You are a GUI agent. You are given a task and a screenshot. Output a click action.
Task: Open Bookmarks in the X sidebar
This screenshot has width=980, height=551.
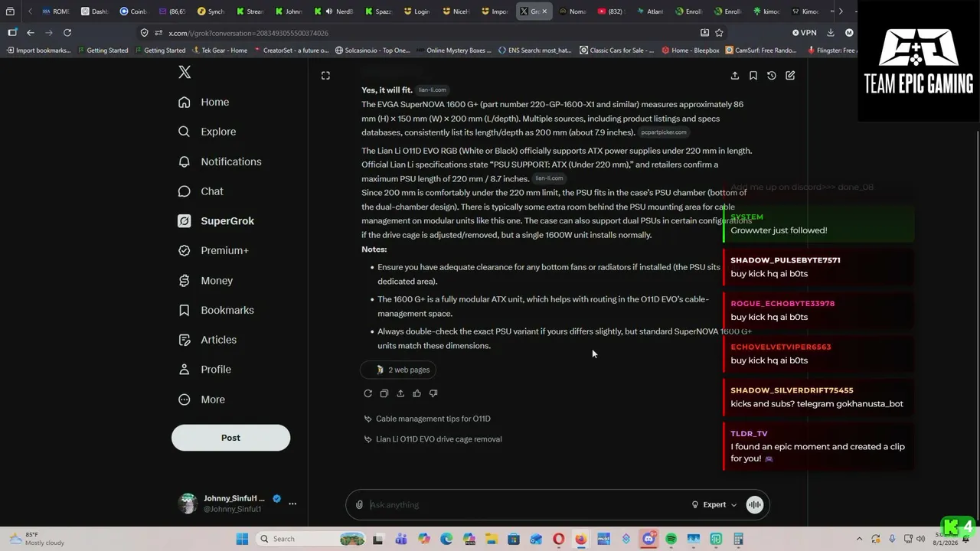[x=216, y=310]
